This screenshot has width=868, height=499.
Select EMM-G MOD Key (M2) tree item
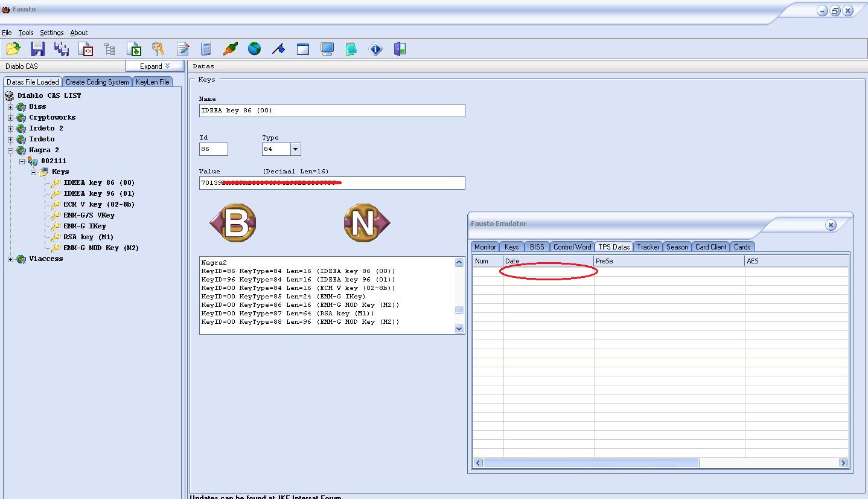pos(101,248)
